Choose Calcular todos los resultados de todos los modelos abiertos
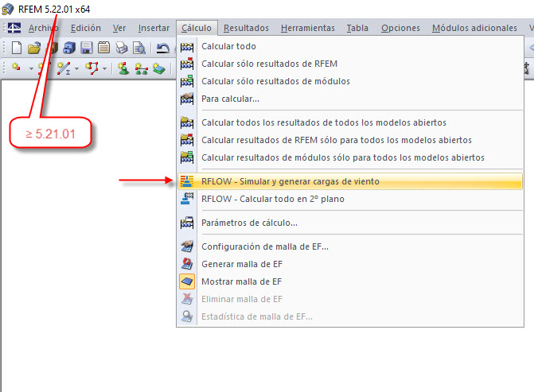The image size is (534, 392). click(x=350, y=122)
